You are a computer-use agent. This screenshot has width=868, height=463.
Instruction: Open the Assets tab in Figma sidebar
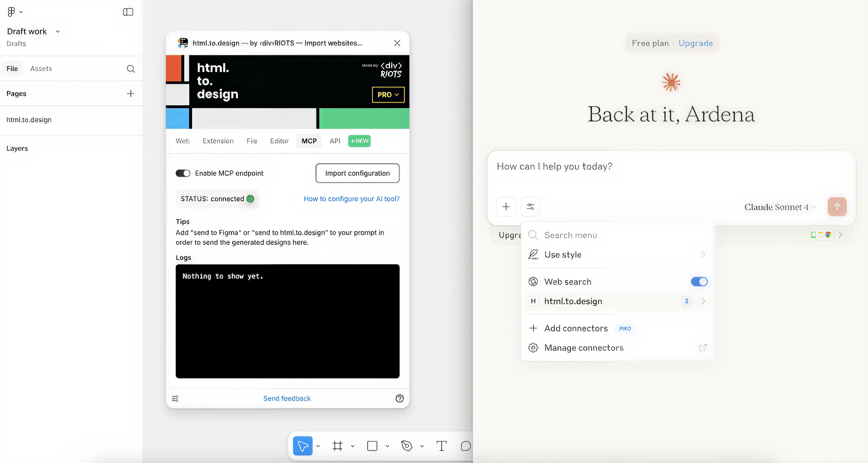pos(41,68)
